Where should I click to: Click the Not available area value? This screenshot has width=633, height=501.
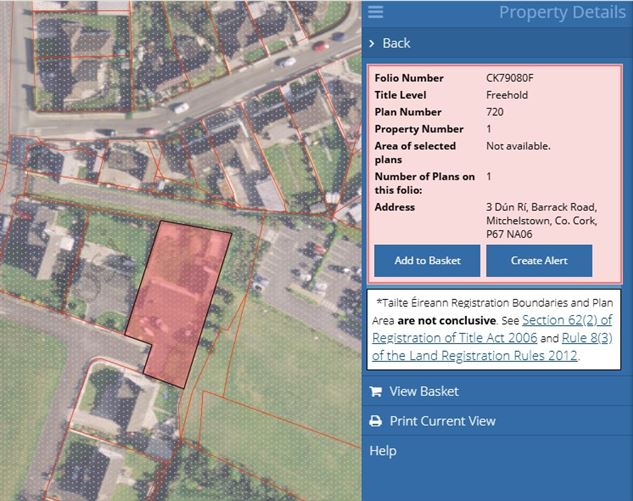(x=518, y=146)
